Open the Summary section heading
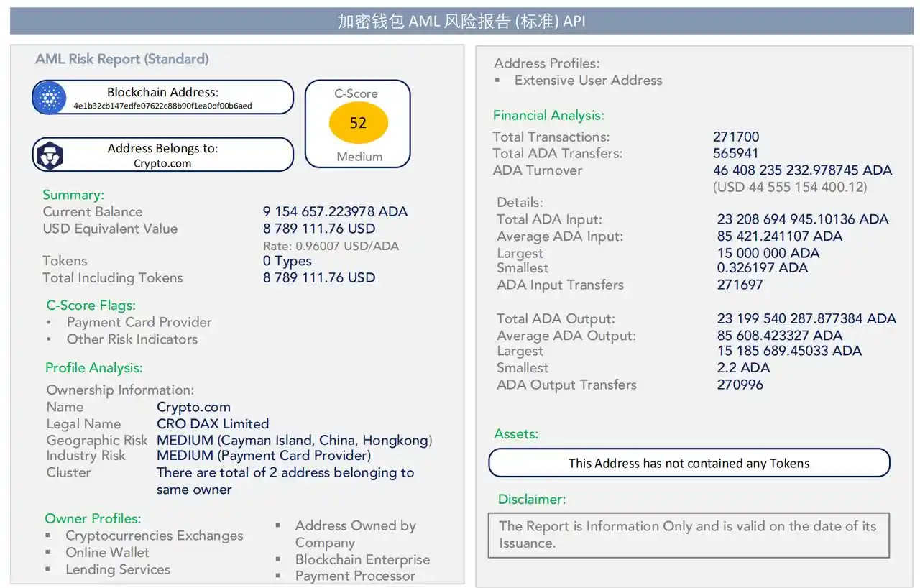920x588 pixels. tap(73, 195)
